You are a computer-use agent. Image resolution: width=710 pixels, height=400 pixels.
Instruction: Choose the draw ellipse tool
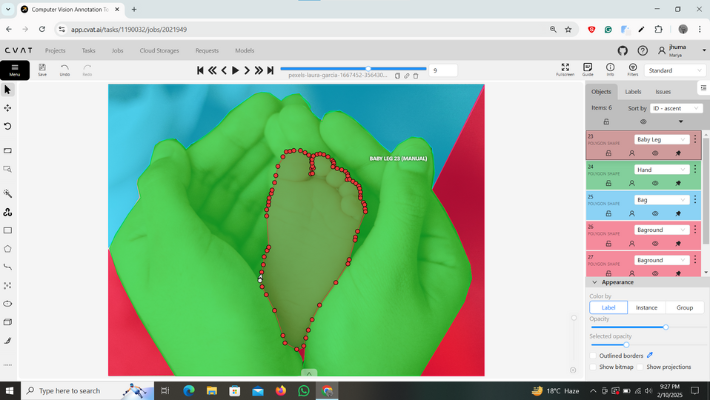tap(8, 303)
